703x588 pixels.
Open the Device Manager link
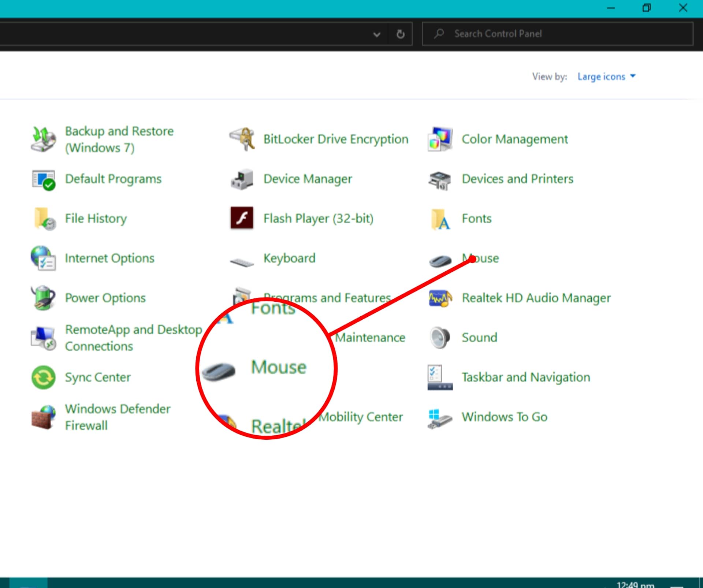308,179
